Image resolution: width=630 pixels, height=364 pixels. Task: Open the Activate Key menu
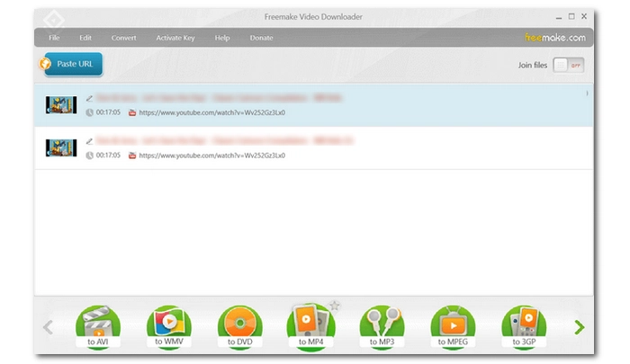coord(175,38)
